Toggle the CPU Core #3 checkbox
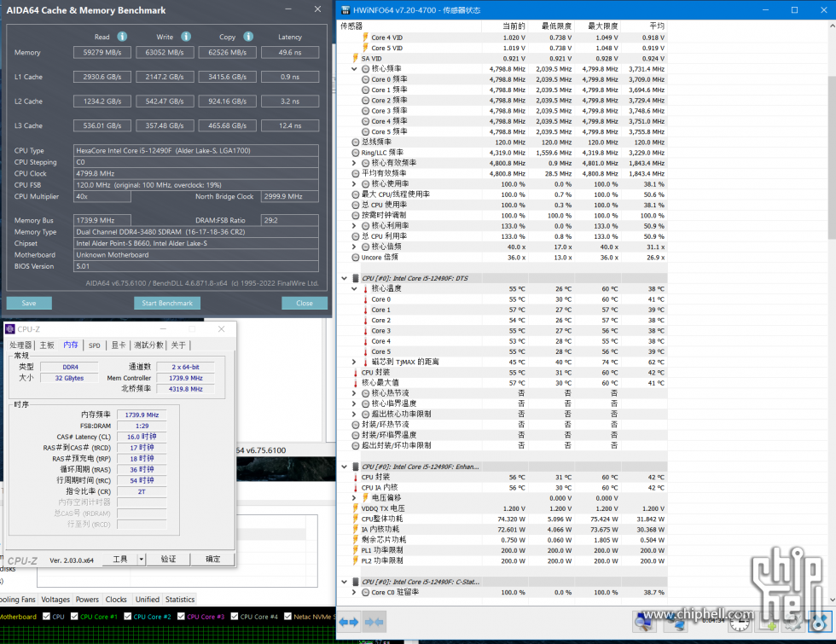Image resolution: width=836 pixels, height=644 pixels. (x=181, y=616)
